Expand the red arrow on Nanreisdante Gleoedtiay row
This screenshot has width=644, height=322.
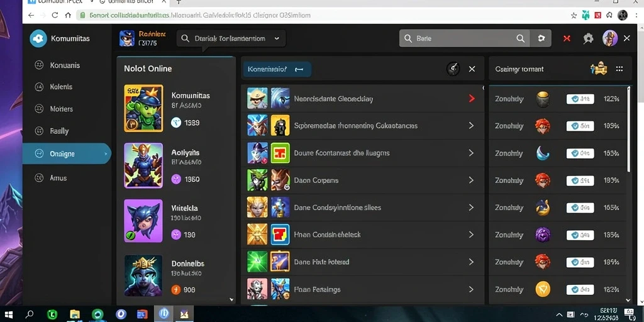tap(472, 99)
